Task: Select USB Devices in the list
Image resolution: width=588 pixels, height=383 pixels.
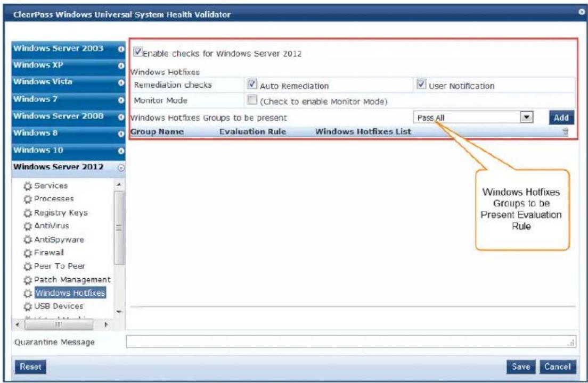Action: click(x=59, y=306)
